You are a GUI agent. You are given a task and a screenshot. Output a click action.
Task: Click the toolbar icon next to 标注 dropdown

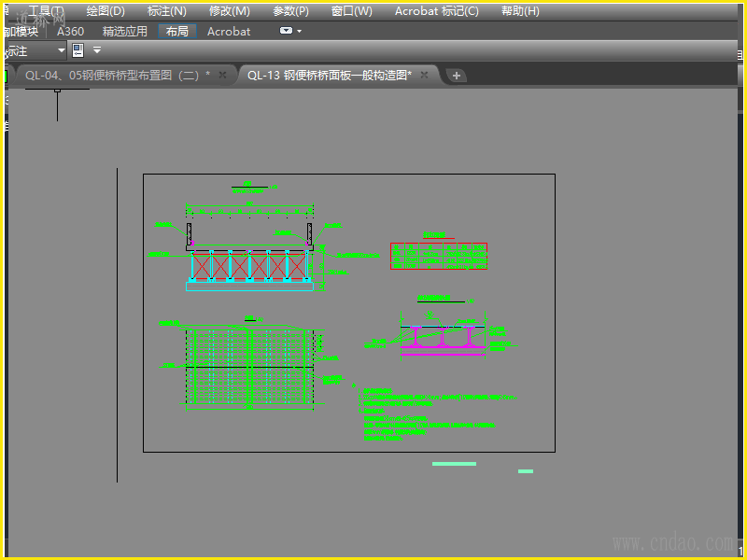tap(78, 50)
